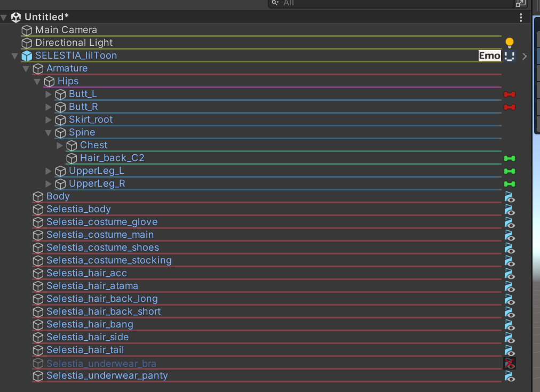Screen dimensions: 540x392
Task: Expand the UpperLeg_L node
Action: click(49, 171)
